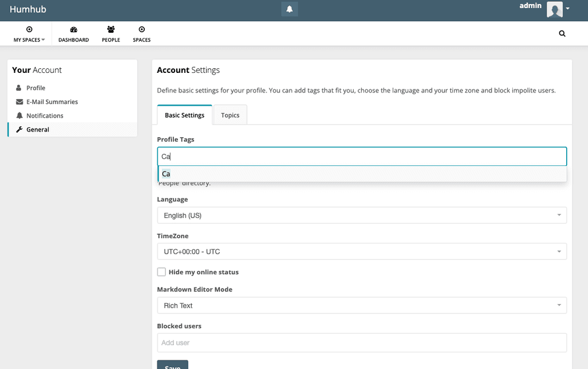Switch to the Topics tab
588x369 pixels.
230,115
